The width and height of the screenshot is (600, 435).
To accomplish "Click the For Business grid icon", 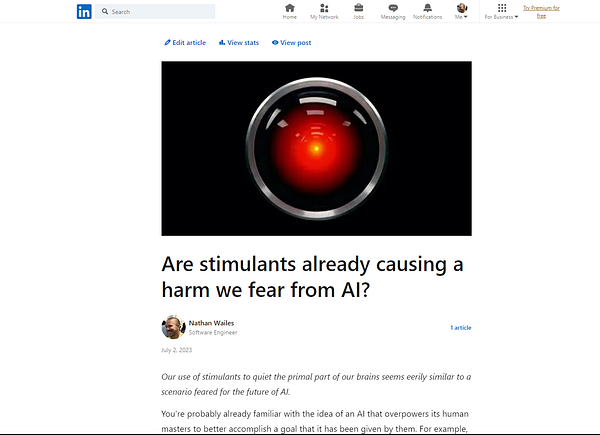I will click(502, 8).
